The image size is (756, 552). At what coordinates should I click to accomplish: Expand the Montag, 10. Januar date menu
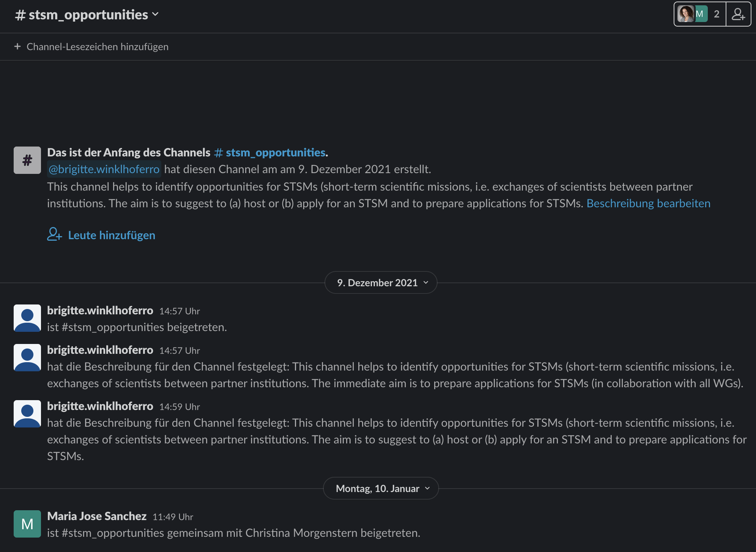pyautogui.click(x=381, y=488)
